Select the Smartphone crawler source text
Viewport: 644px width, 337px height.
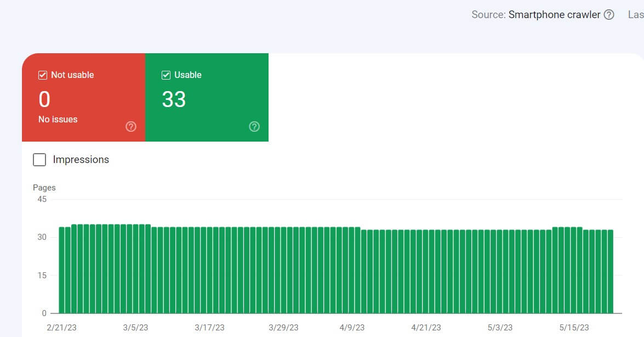[554, 15]
